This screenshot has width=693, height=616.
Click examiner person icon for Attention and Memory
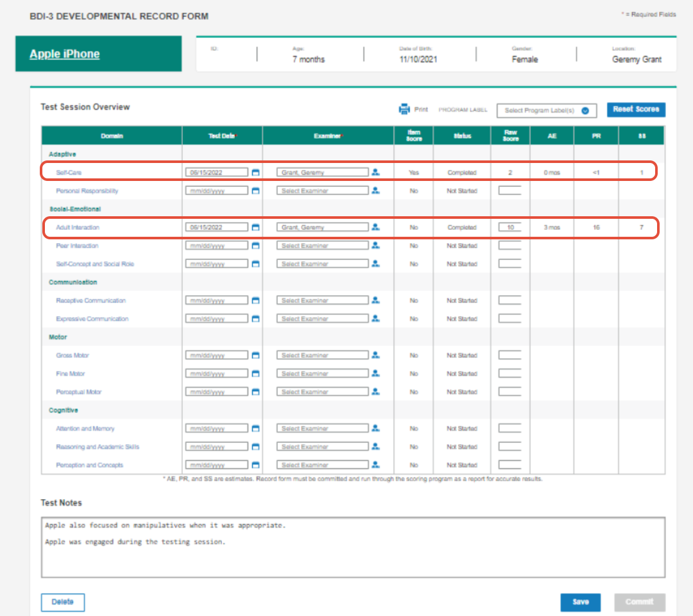coord(375,428)
